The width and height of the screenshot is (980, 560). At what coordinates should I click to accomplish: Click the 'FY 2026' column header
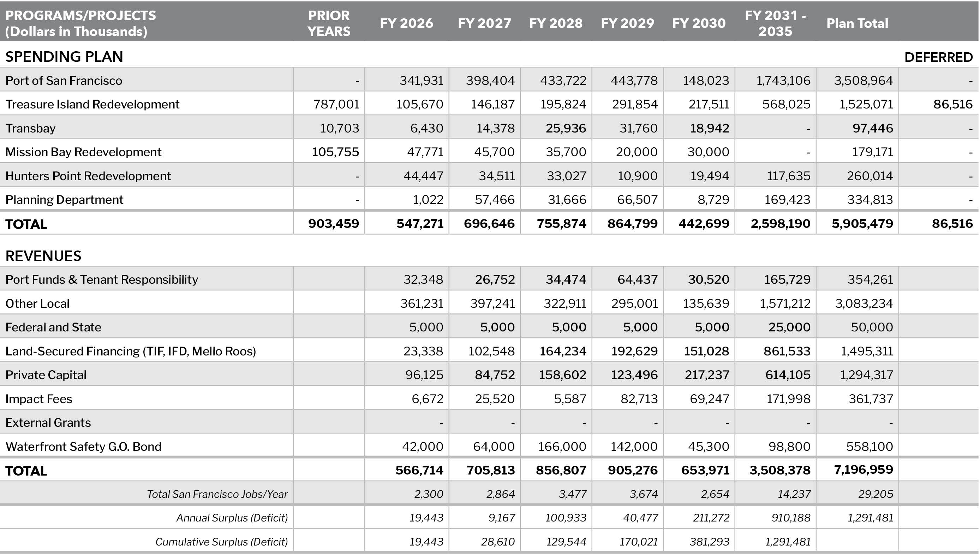407,23
